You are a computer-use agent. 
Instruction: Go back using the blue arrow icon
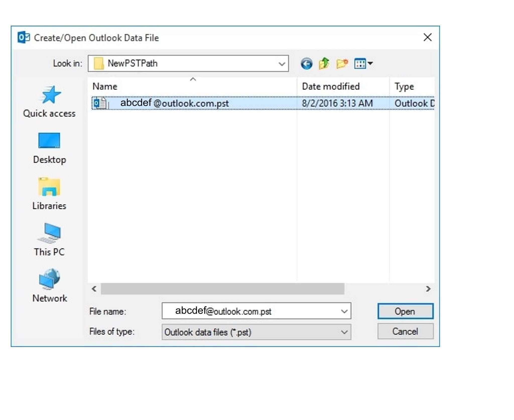[306, 63]
